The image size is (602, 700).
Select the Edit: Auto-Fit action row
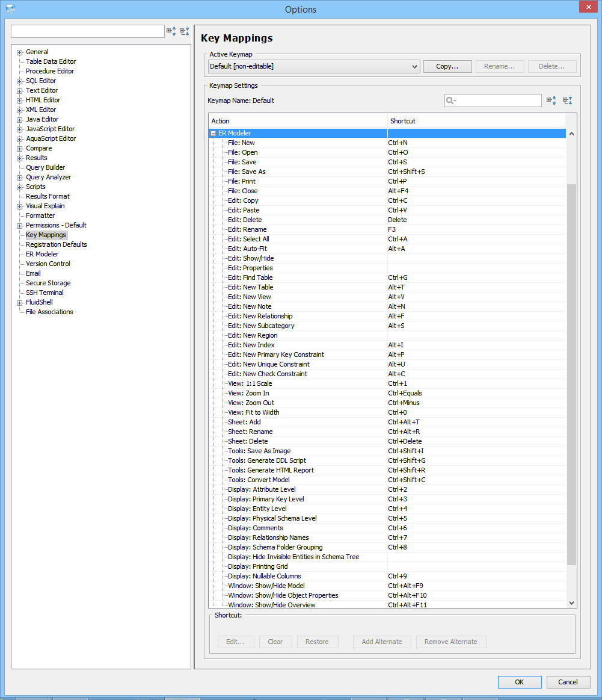387,249
